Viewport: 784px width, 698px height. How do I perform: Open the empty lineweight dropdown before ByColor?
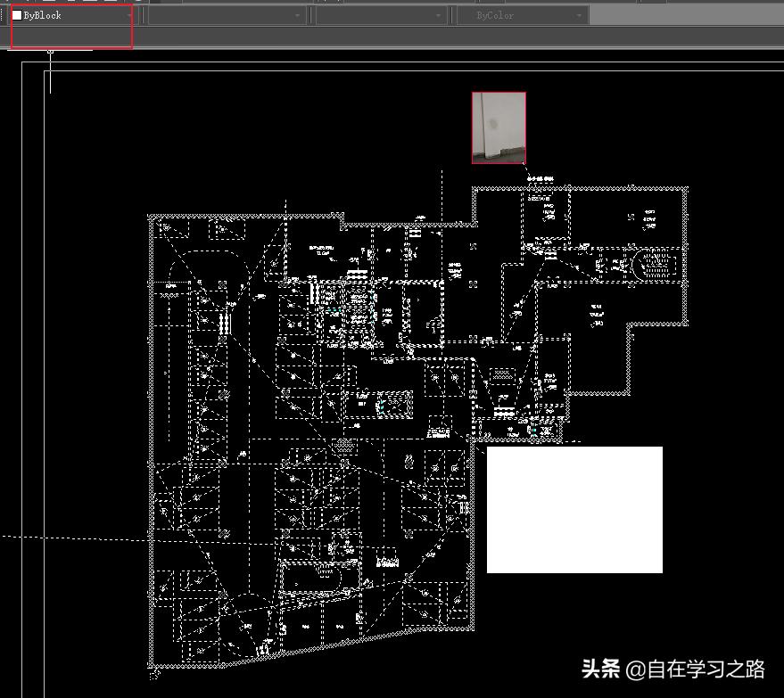pos(382,15)
